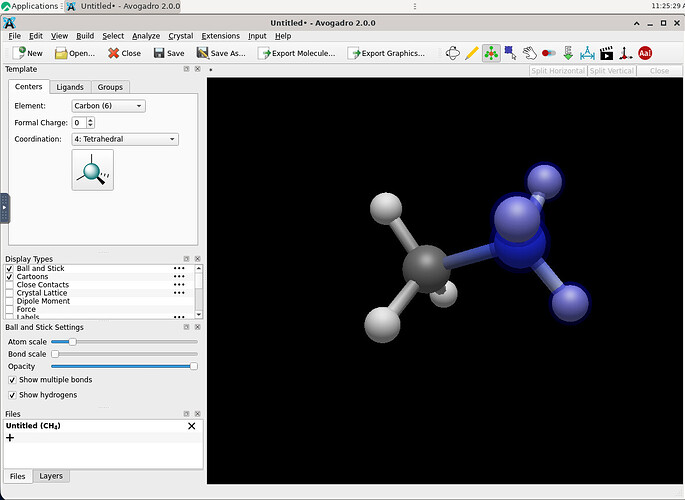Image resolution: width=685 pixels, height=500 pixels.
Task: Select the Measure tool icon
Action: (x=587, y=53)
